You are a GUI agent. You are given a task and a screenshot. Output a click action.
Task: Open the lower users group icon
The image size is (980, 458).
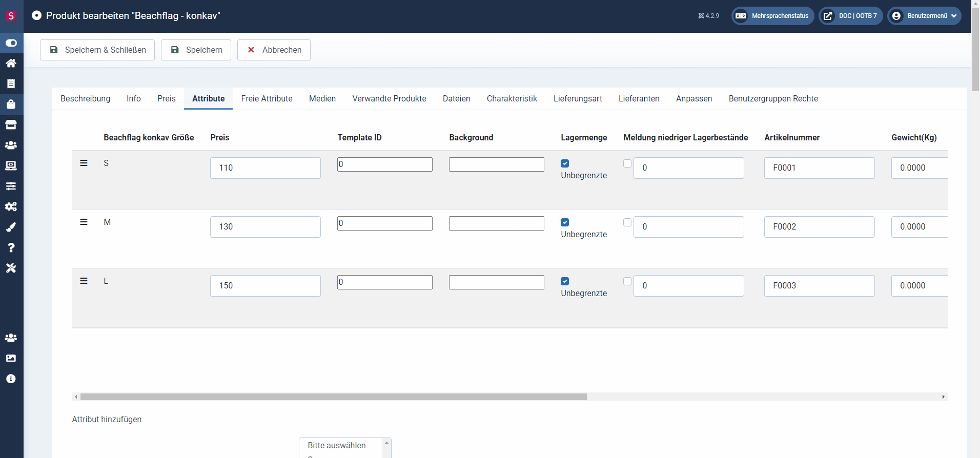pos(11,338)
